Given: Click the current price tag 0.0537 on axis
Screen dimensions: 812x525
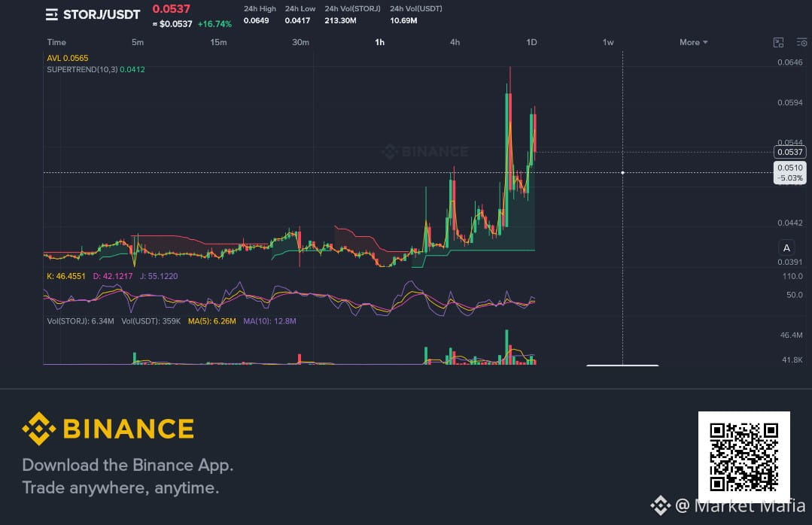Looking at the screenshot, I should 789,152.
